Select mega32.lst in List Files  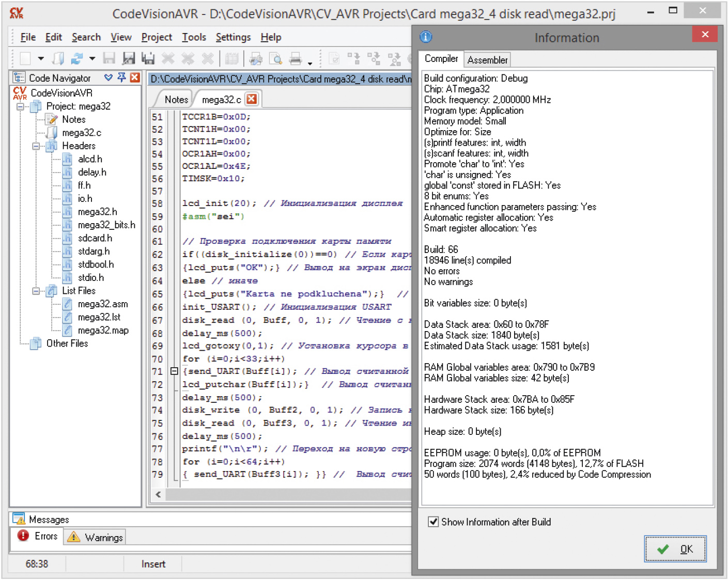99,317
